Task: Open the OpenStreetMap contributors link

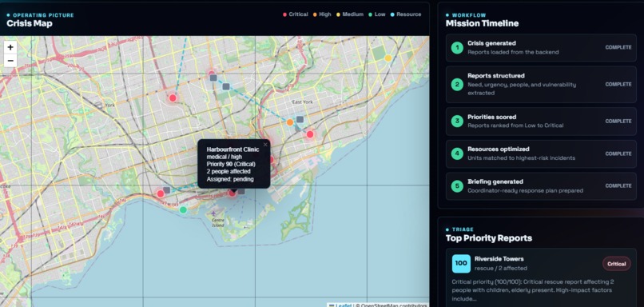Action: (x=392, y=305)
